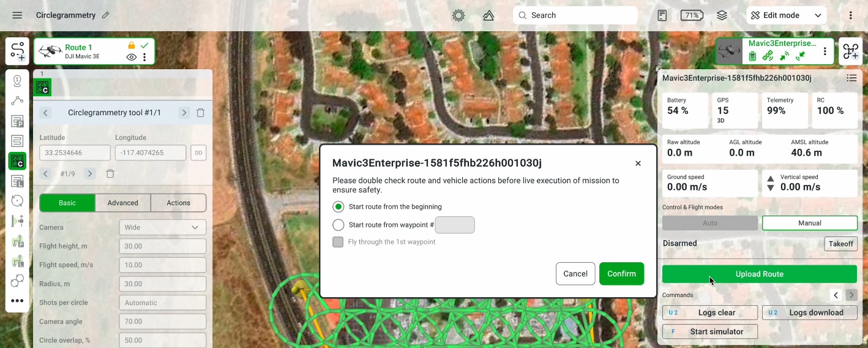868x348 pixels.
Task: Show next Commands page
Action: pyautogui.click(x=851, y=295)
